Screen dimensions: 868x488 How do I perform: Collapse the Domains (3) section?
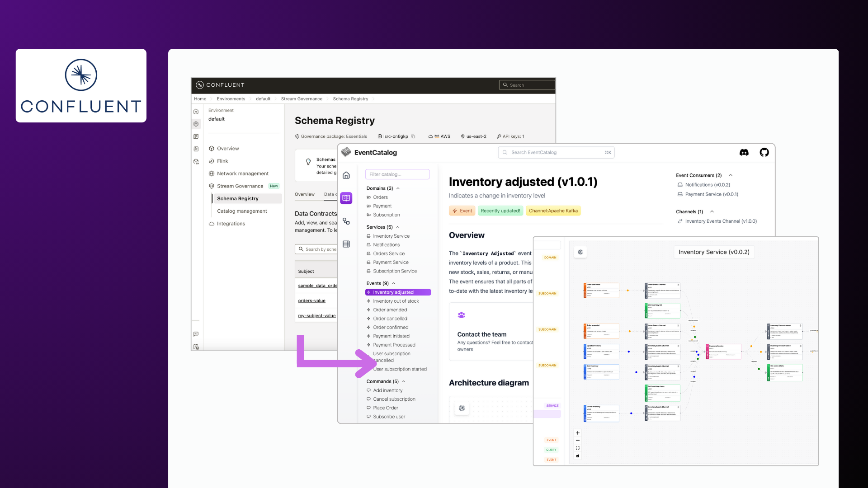398,188
